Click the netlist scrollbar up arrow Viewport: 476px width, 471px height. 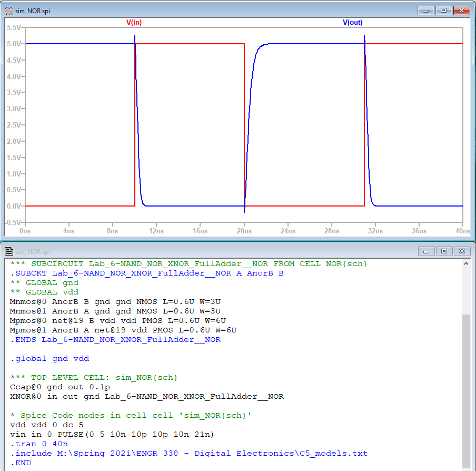pos(467,263)
